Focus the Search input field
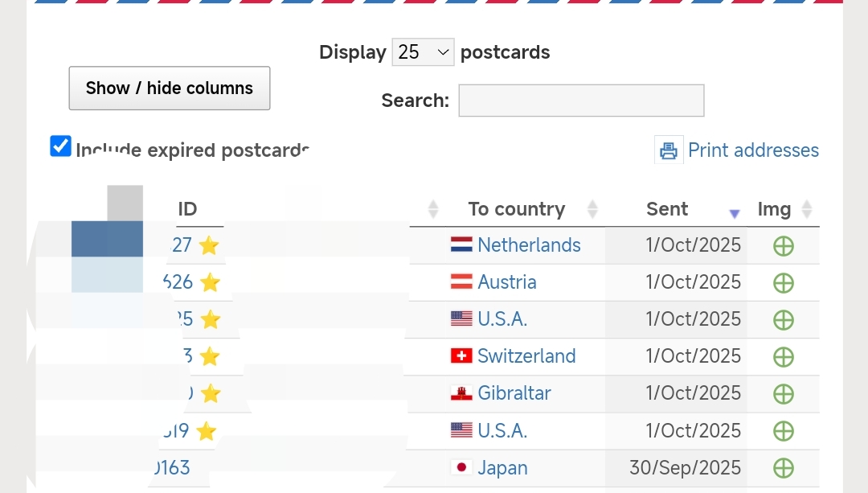Image resolution: width=868 pixels, height=493 pixels. tap(581, 101)
